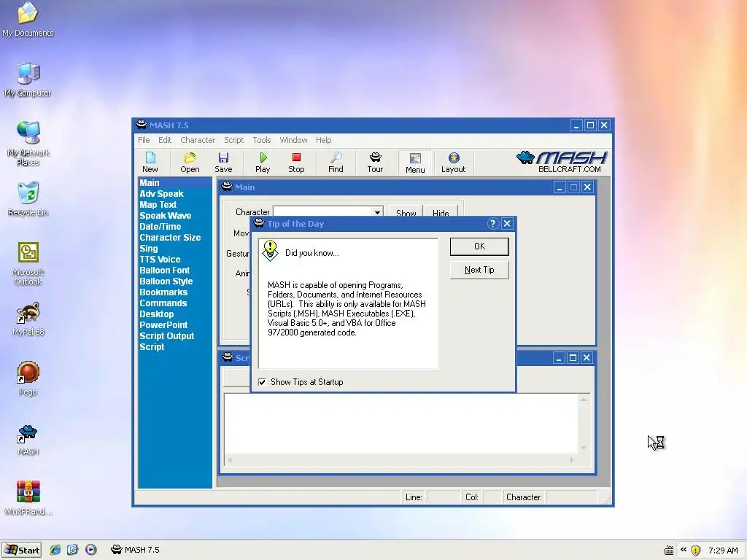Open the Script menu
The height and width of the screenshot is (560, 747).
(234, 140)
